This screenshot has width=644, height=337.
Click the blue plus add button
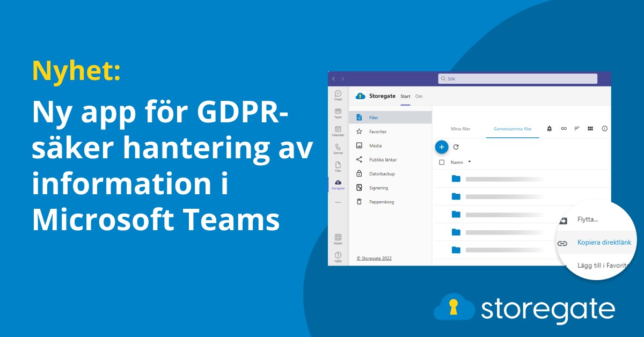441,146
